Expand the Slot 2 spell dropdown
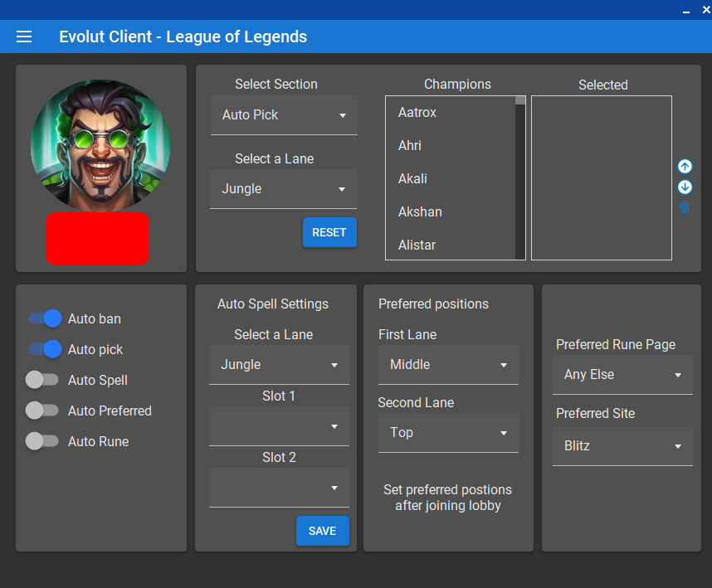This screenshot has height=588, width=712. pos(279,488)
